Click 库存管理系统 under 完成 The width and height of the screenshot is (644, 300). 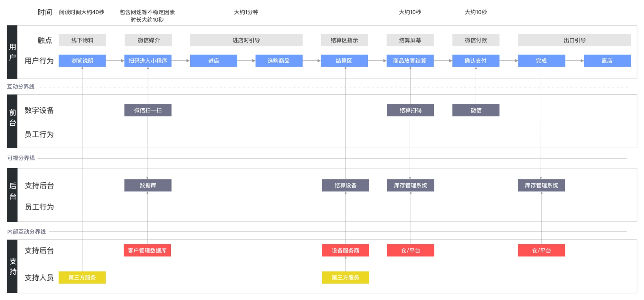(541, 186)
